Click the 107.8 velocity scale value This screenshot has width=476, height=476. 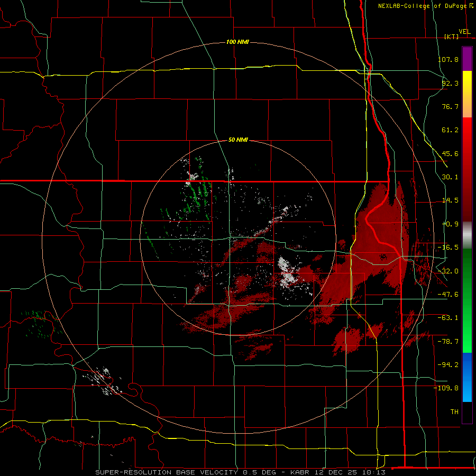[448, 59]
